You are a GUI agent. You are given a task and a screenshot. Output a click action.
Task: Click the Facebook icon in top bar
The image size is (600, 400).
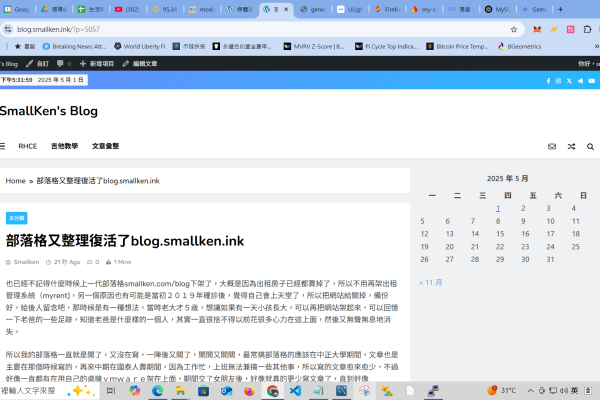(547, 80)
